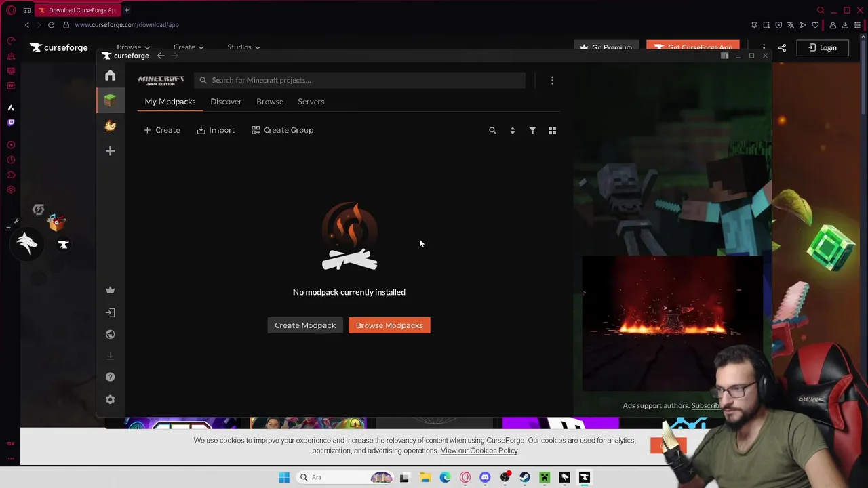868x488 pixels.
Task: Open View our Cookies Policy link
Action: pos(479,451)
